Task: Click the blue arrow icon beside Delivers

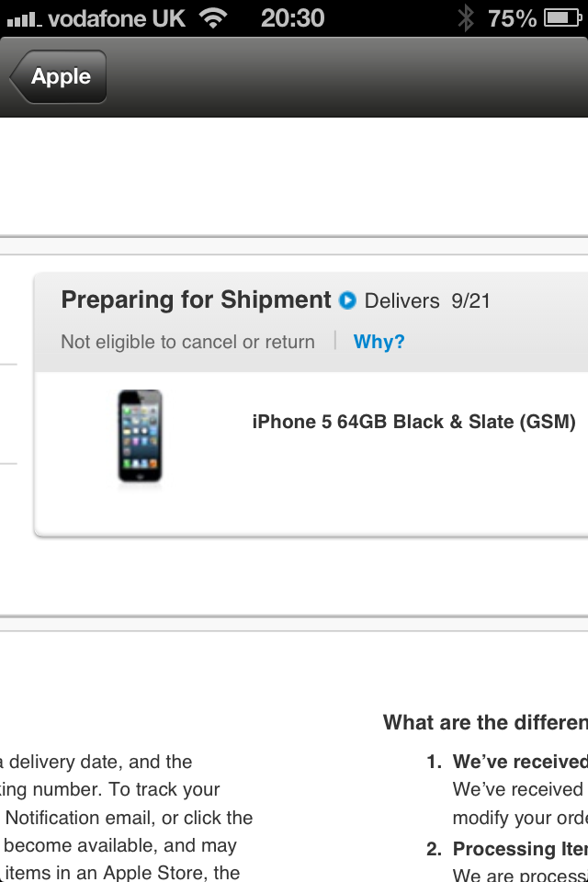Action: pos(347,300)
